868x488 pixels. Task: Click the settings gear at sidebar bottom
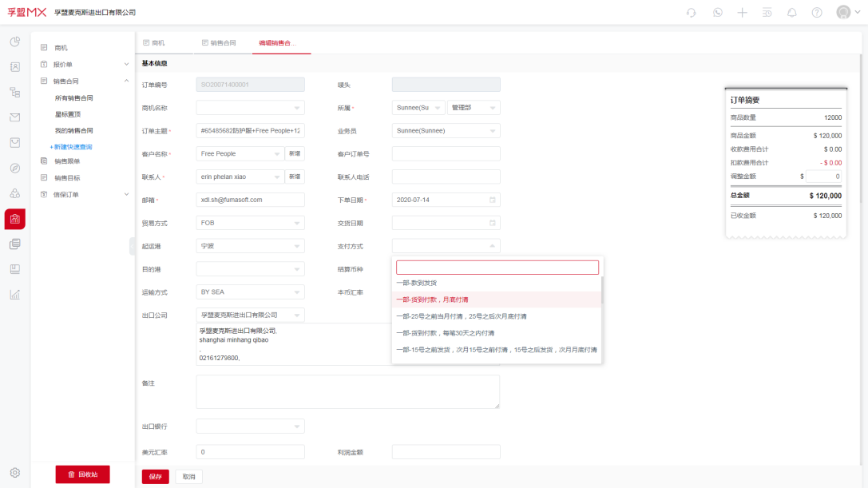click(14, 472)
